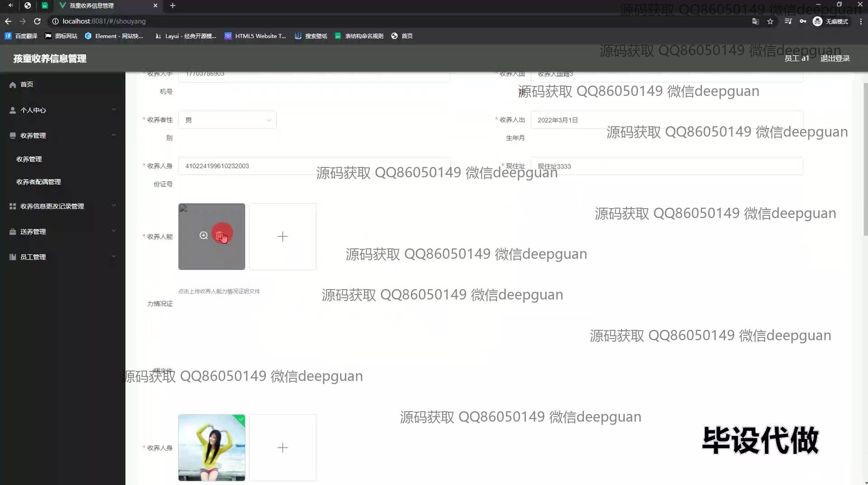
Task: Click the 收养信息更改记录管理 grid icon
Action: [x=13, y=206]
